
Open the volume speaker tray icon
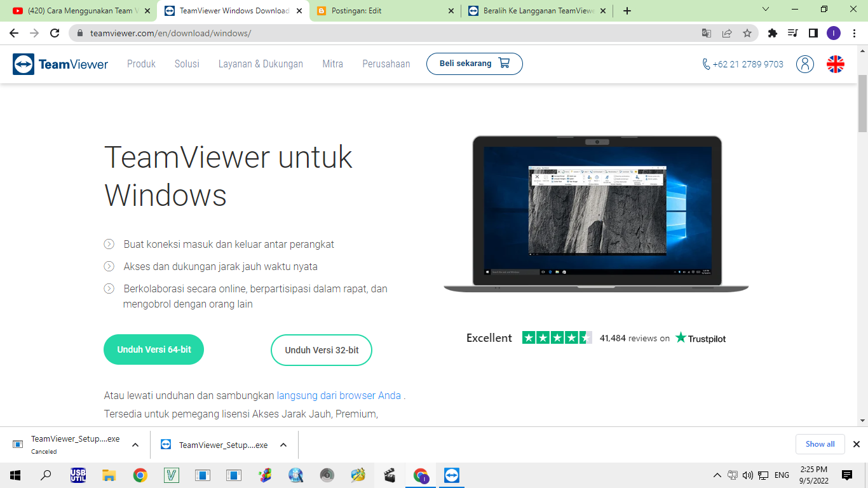747,475
